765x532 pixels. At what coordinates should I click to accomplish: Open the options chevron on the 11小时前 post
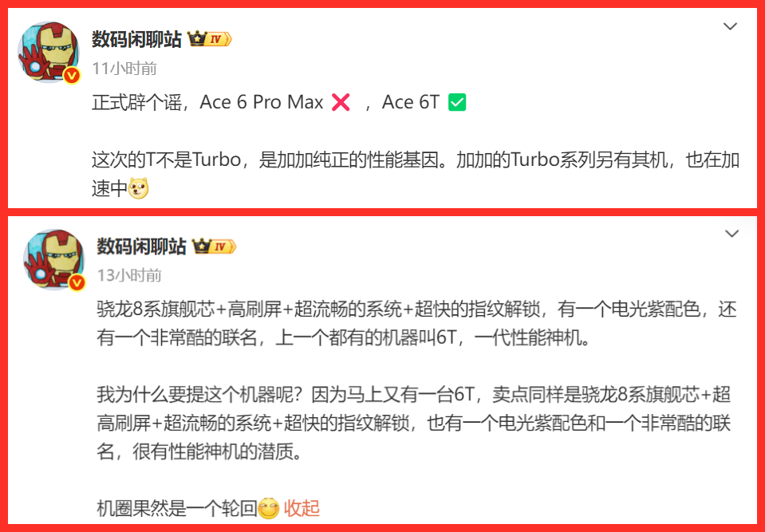730,26
